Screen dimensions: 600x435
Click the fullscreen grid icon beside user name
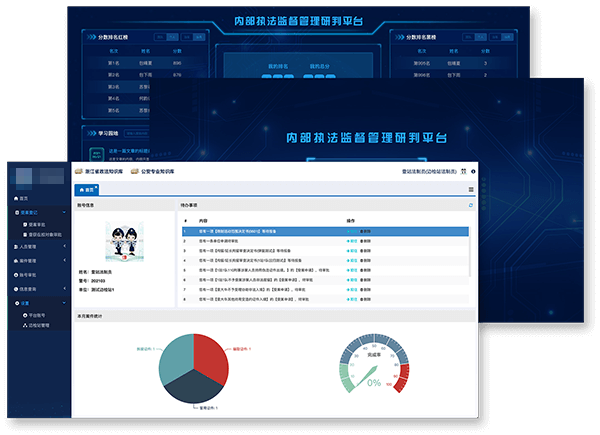462,172
